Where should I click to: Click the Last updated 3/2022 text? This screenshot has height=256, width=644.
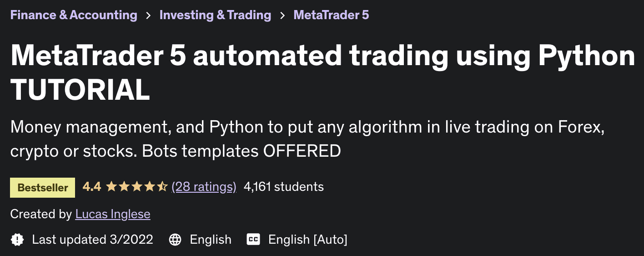pos(92,239)
